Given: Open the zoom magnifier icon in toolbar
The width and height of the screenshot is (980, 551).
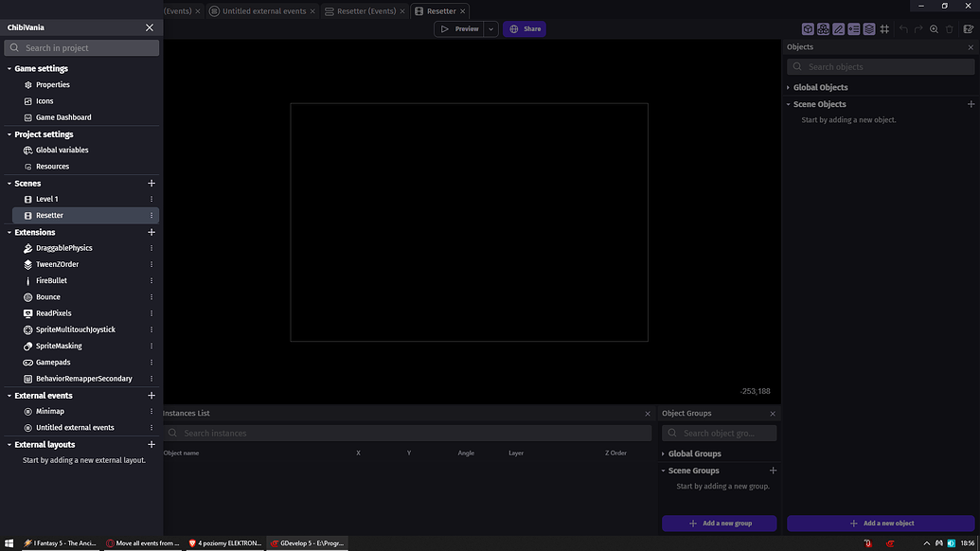Looking at the screenshot, I should tap(934, 28).
